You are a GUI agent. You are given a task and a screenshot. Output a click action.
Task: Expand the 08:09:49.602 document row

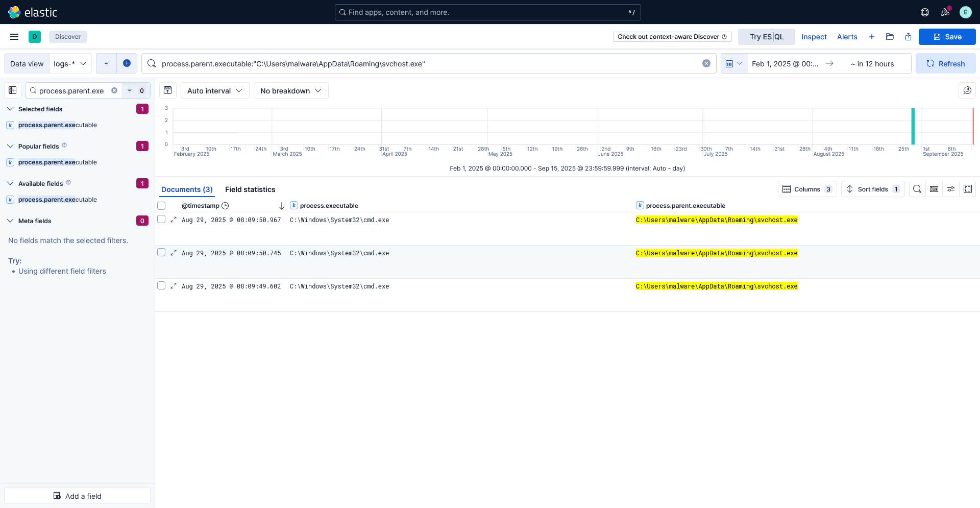pyautogui.click(x=174, y=286)
